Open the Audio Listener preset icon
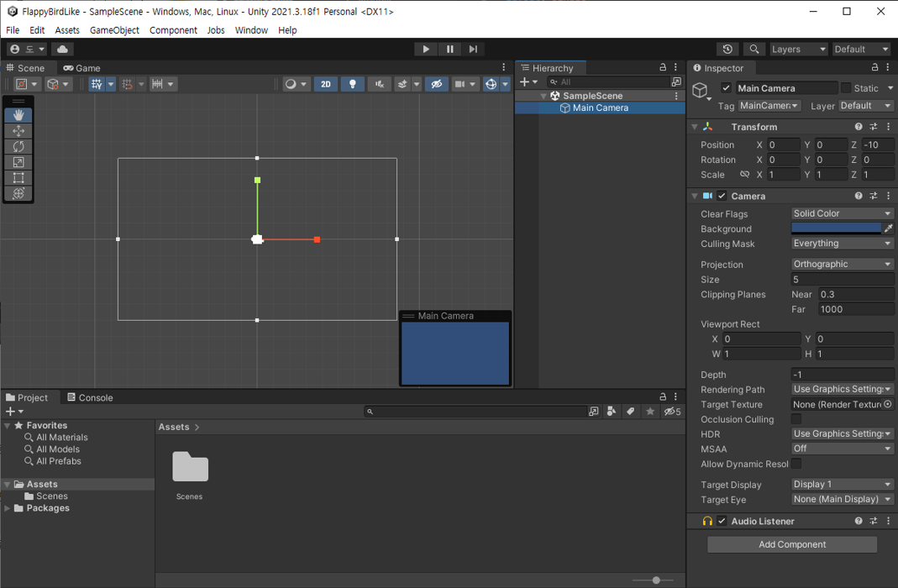This screenshot has width=898, height=588. 874,521
